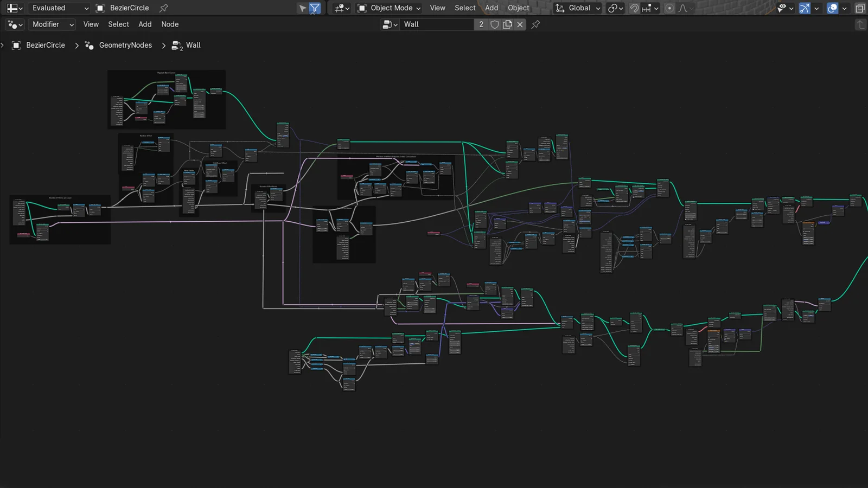This screenshot has width=868, height=488.
Task: Click the Wall name input field
Action: tap(437, 24)
